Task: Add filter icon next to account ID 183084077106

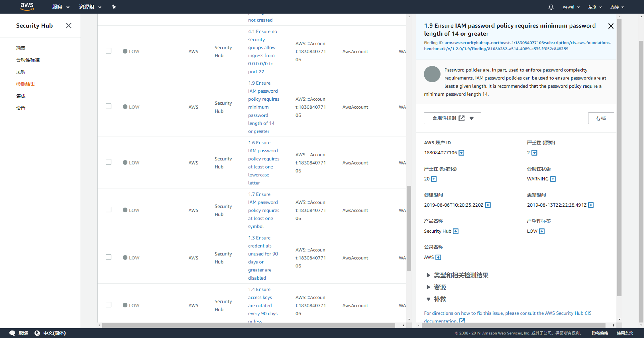Action: pos(461,153)
